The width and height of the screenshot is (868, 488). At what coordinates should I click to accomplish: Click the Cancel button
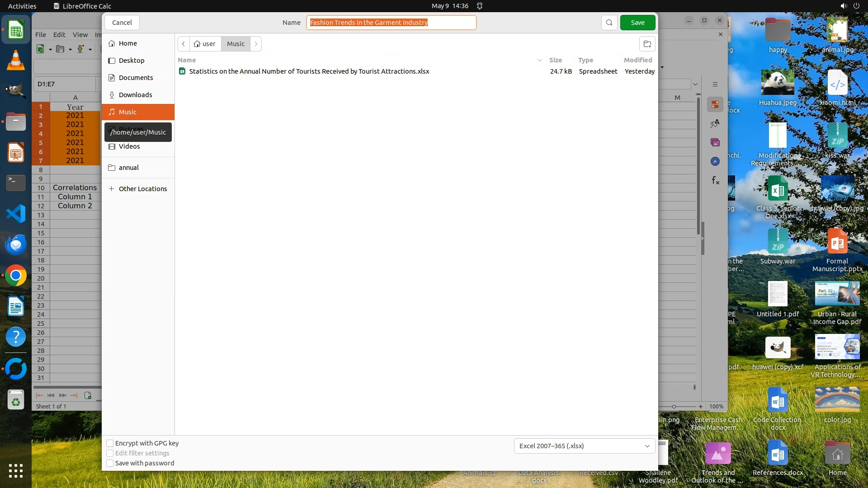[x=122, y=23]
